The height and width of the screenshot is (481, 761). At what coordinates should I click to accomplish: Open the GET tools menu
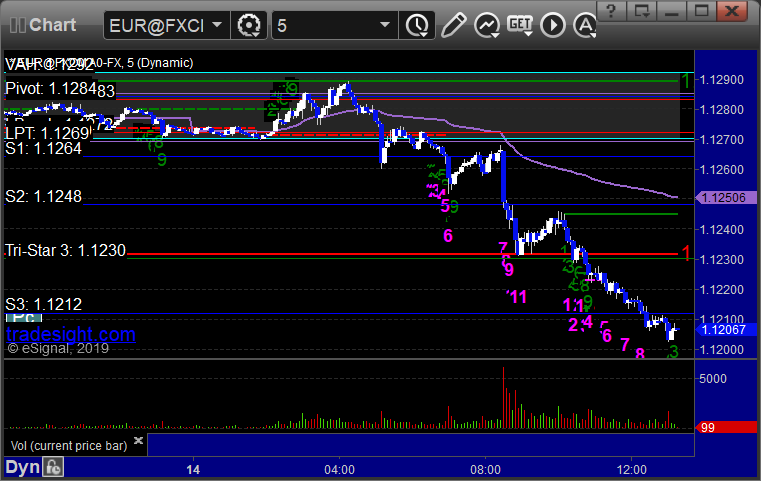click(520, 25)
